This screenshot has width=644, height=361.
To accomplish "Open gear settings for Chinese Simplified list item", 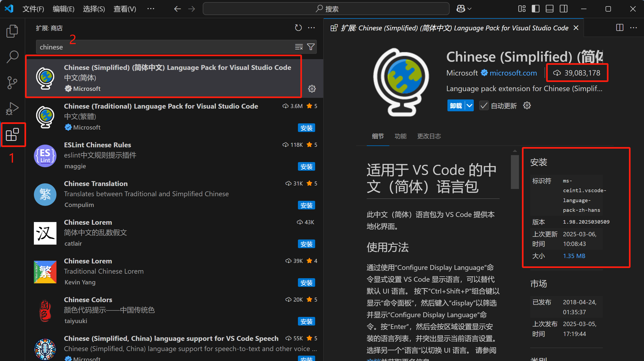I will click(x=312, y=89).
